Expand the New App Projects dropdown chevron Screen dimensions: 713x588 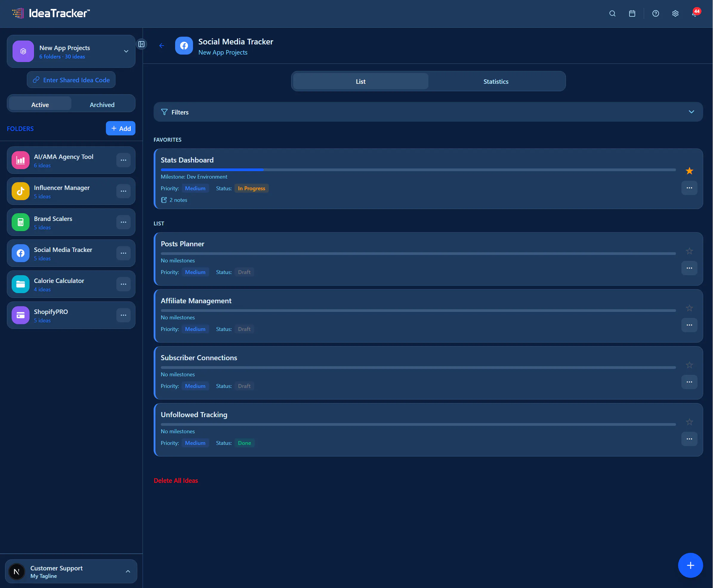(126, 51)
